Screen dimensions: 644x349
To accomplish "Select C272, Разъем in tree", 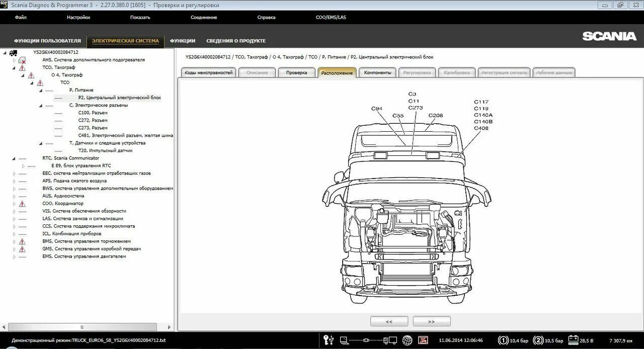I will pyautogui.click(x=93, y=120).
